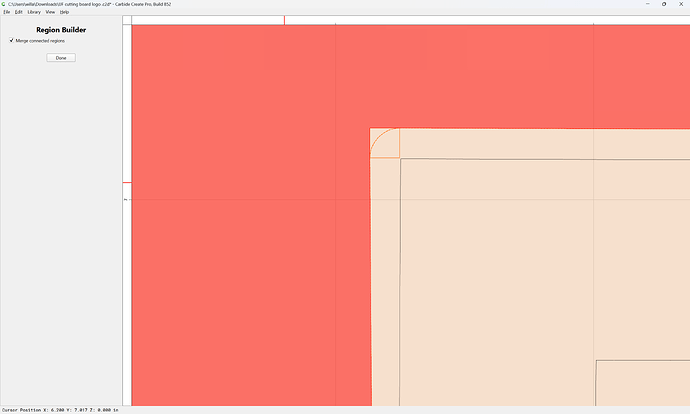Image resolution: width=690 pixels, height=414 pixels.
Task: Restore down the Carbide Create window
Action: pyautogui.click(x=664, y=4)
